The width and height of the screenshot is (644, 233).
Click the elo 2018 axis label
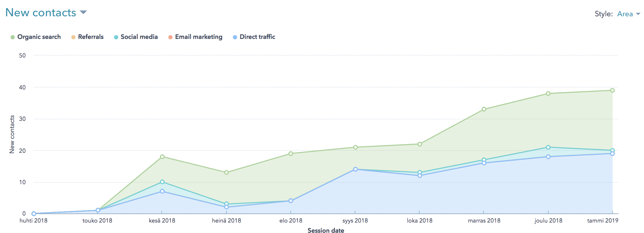click(x=291, y=221)
